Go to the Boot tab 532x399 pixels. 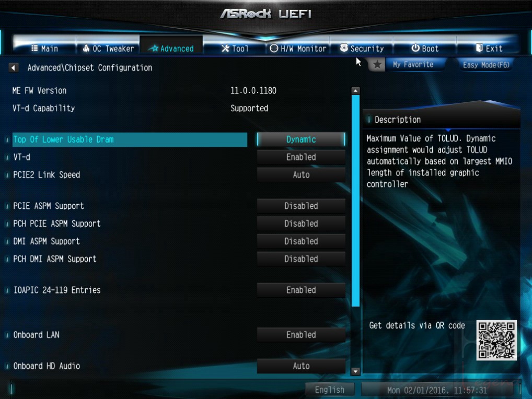coord(425,49)
